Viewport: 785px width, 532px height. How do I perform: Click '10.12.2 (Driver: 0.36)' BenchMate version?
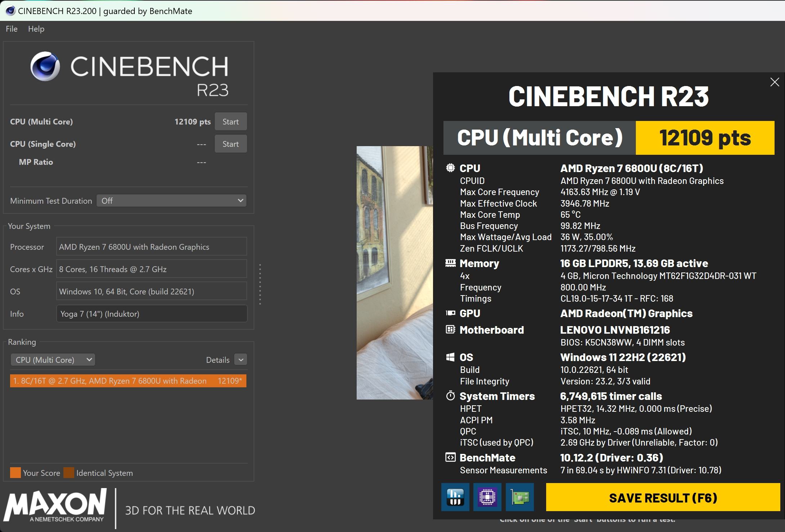coord(612,457)
